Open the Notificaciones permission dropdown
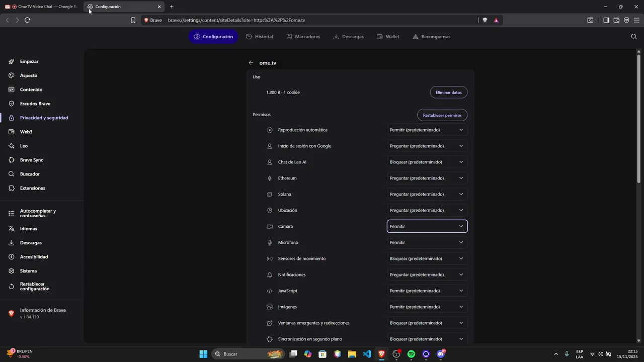 (427, 275)
